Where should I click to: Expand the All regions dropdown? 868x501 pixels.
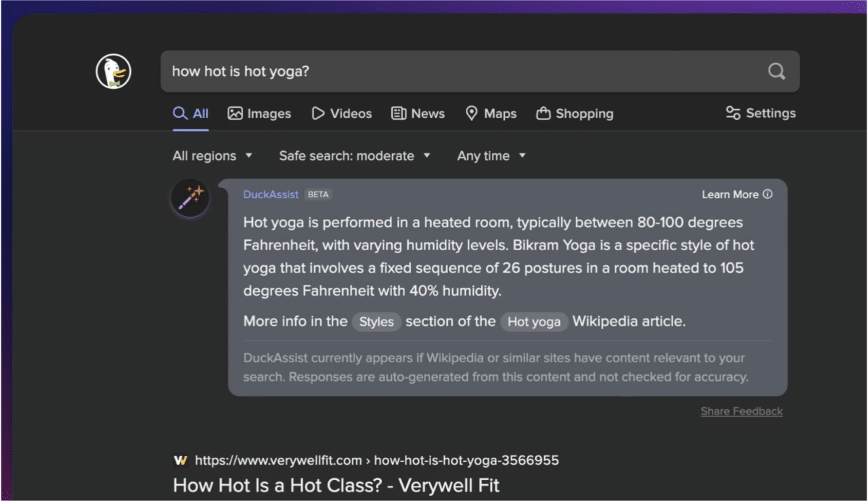(x=213, y=155)
